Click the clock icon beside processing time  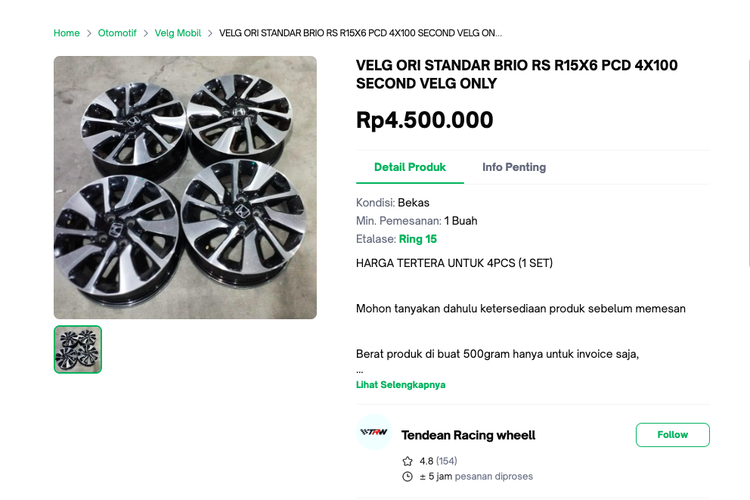tap(407, 476)
